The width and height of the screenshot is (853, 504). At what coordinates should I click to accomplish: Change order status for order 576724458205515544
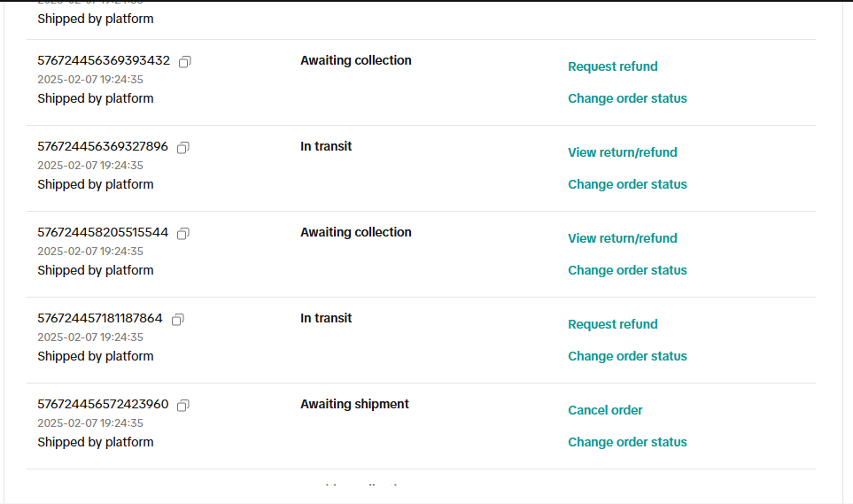click(627, 270)
